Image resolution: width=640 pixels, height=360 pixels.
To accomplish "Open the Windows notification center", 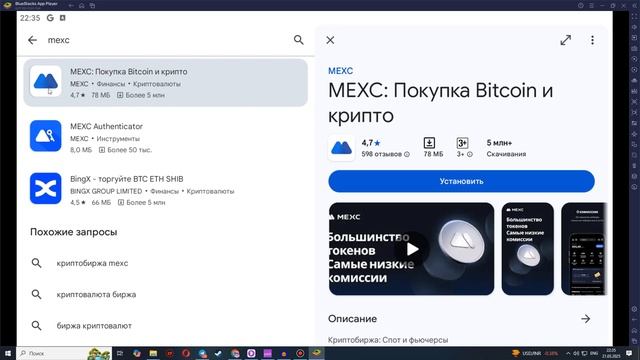I will tap(629, 353).
